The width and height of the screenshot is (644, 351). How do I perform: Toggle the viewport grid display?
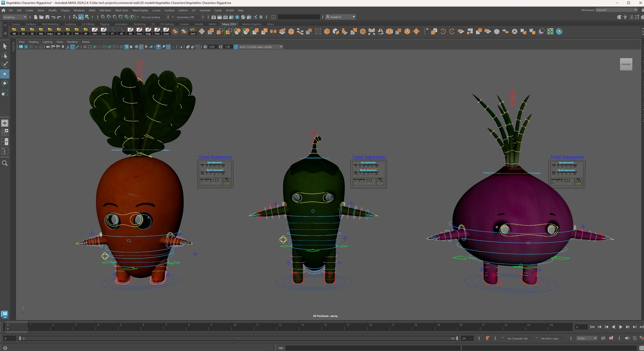tap(85, 47)
